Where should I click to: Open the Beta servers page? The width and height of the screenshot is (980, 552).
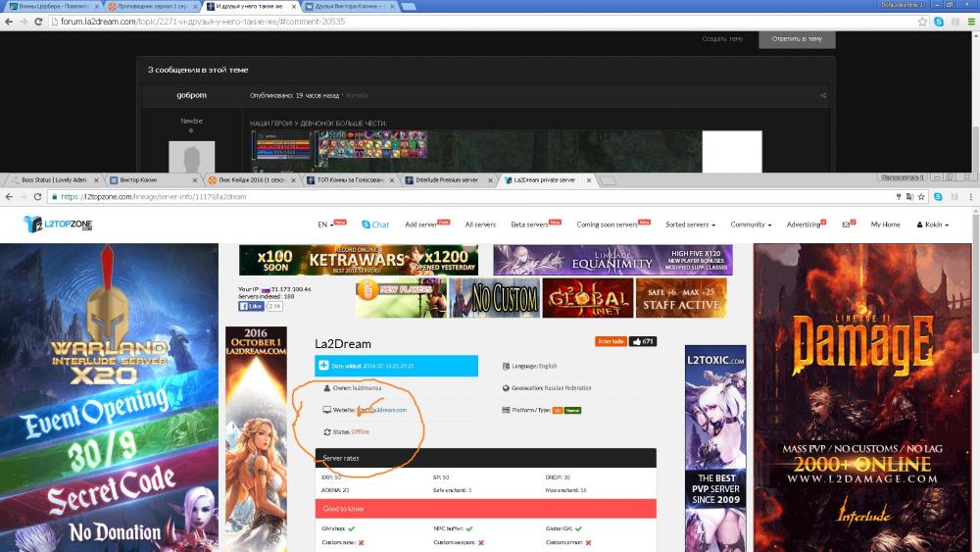(529, 225)
